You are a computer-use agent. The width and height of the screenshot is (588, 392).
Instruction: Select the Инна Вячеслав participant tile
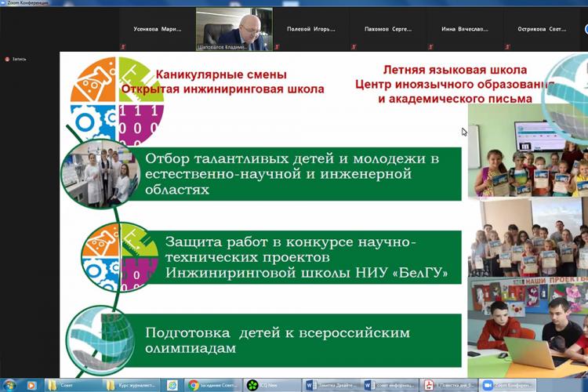pyautogui.click(x=464, y=30)
